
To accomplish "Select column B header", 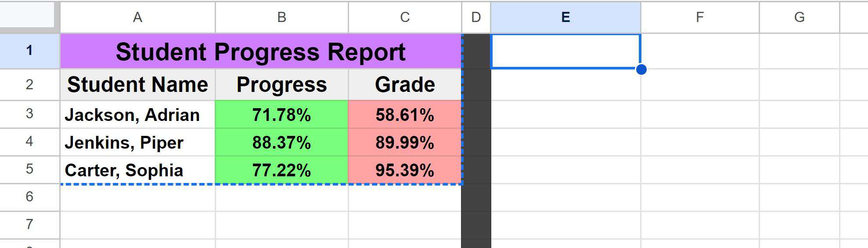I will pyautogui.click(x=281, y=17).
